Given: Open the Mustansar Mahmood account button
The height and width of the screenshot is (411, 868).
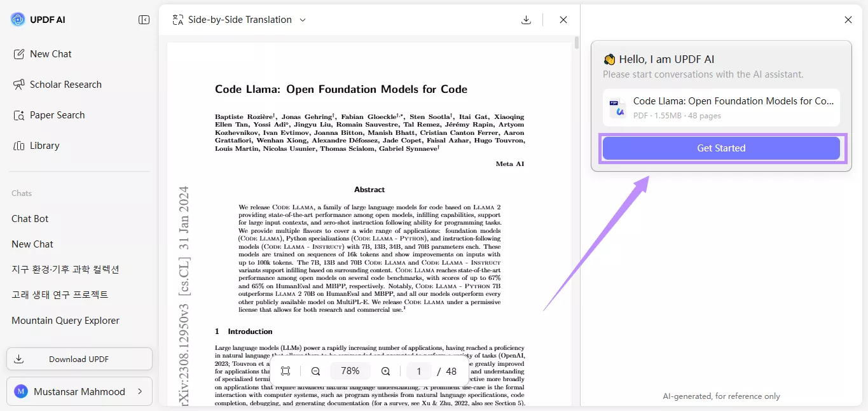Looking at the screenshot, I should tap(79, 391).
